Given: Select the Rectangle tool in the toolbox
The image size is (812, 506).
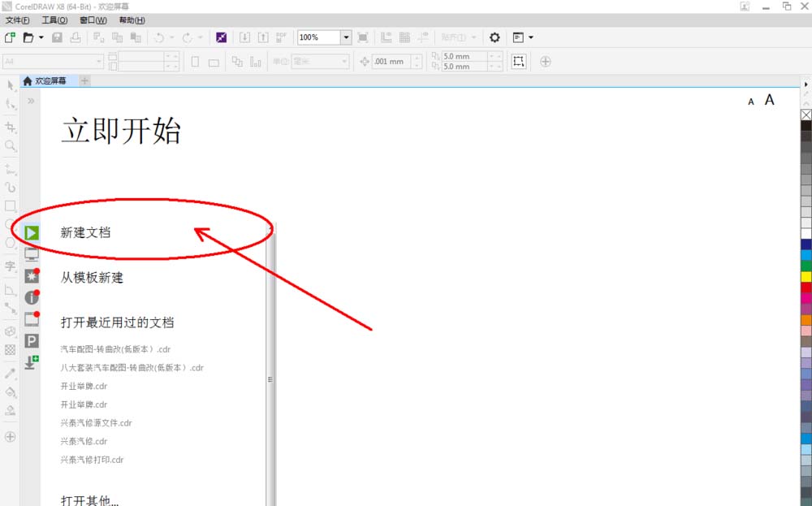Looking at the screenshot, I should point(11,206).
